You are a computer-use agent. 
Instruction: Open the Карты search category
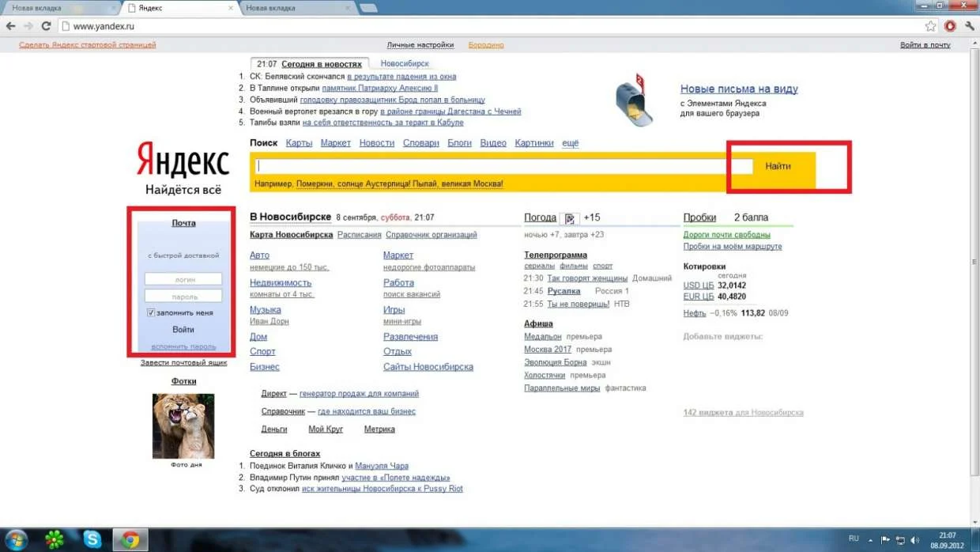pyautogui.click(x=299, y=143)
